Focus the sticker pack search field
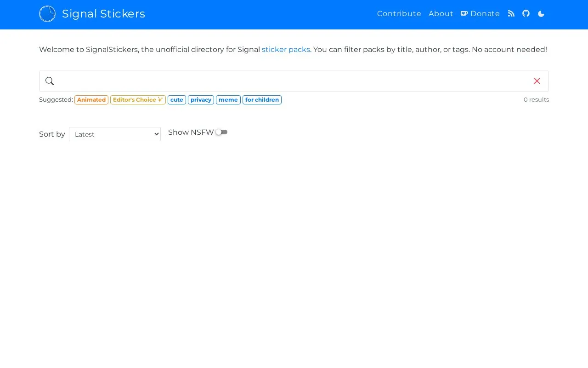 pos(294,81)
